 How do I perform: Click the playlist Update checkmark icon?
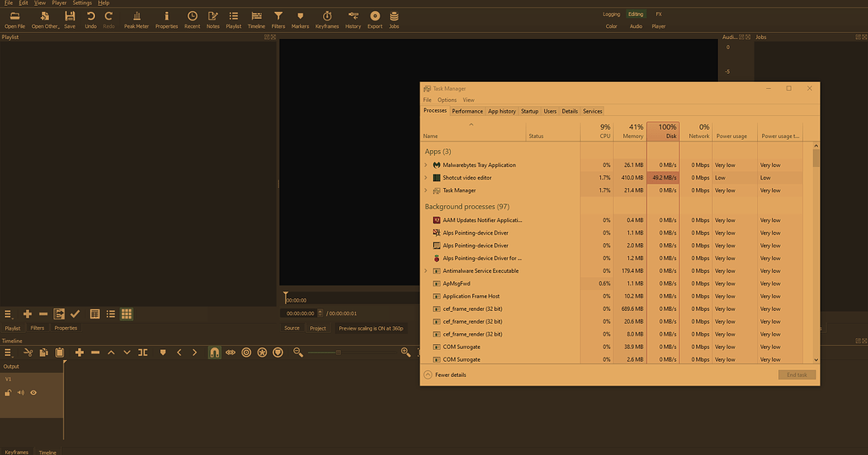(75, 314)
